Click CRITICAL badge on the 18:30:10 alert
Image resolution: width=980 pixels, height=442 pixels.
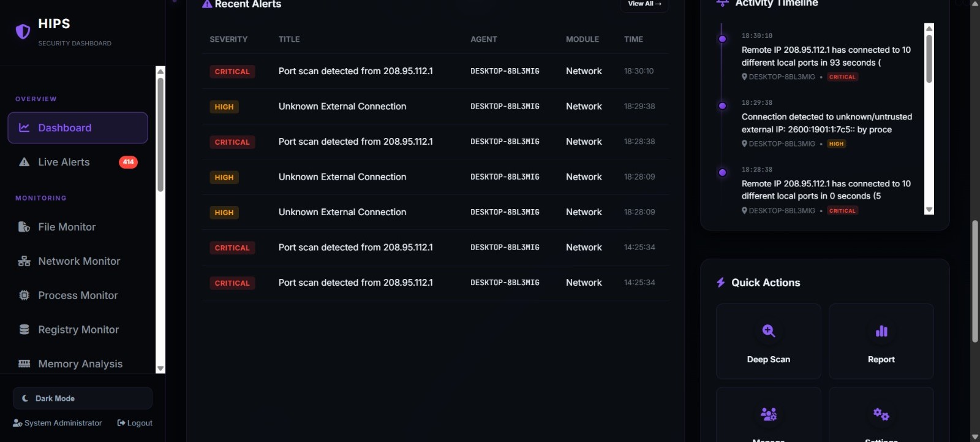(232, 72)
